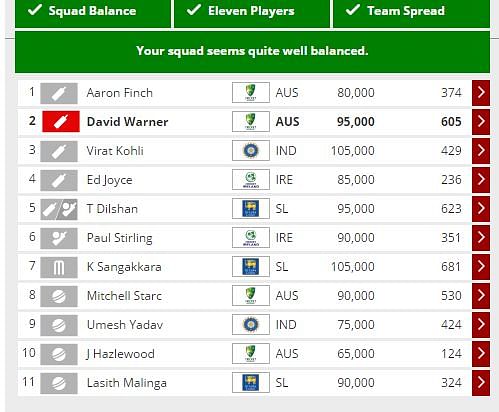This screenshot has height=412, width=499.
Task: Click Paul Stirling's role icon
Action: [59, 238]
